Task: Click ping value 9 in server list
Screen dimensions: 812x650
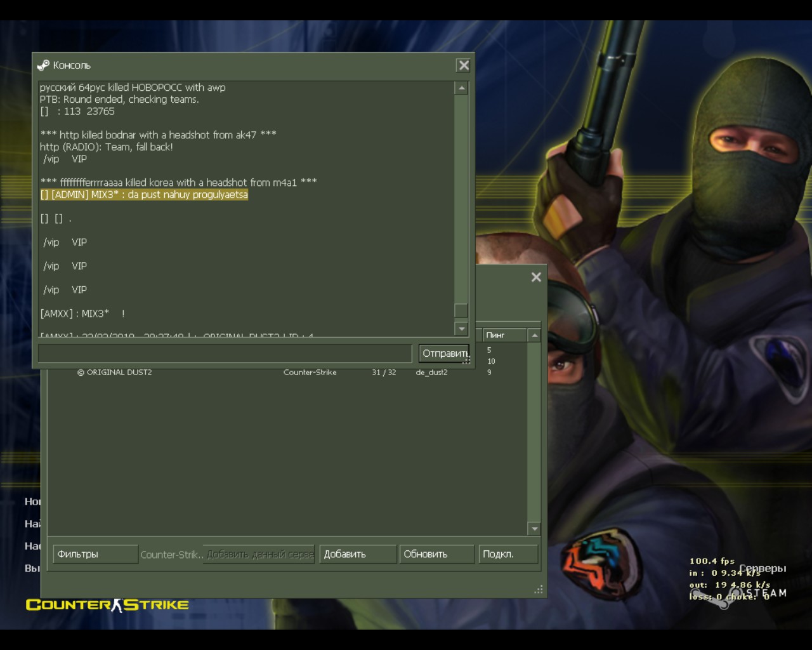Action: tap(489, 373)
